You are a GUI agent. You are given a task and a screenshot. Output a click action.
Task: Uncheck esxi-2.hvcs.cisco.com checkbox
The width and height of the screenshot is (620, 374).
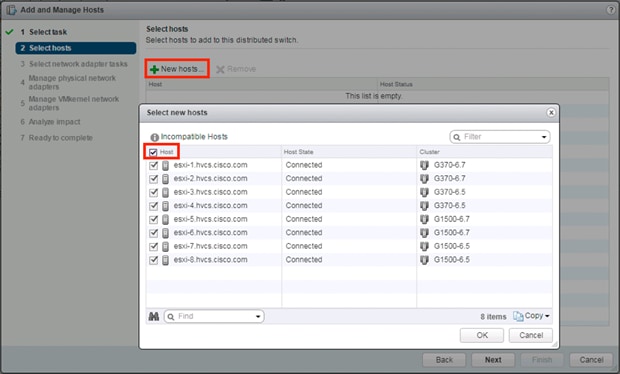pos(153,179)
